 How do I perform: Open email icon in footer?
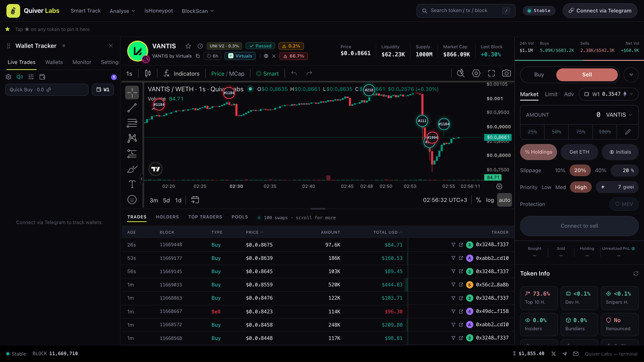click(576, 354)
